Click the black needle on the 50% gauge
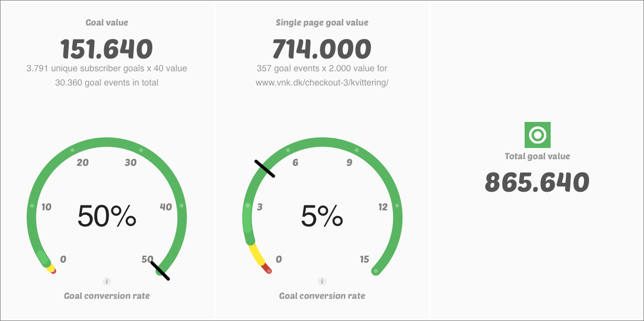Screen dimensions: 644x321 [x=160, y=271]
